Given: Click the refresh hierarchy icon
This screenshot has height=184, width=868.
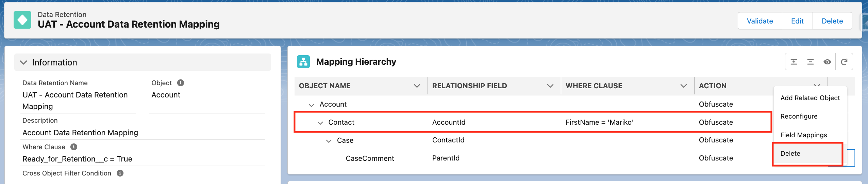Looking at the screenshot, I should coord(844,62).
